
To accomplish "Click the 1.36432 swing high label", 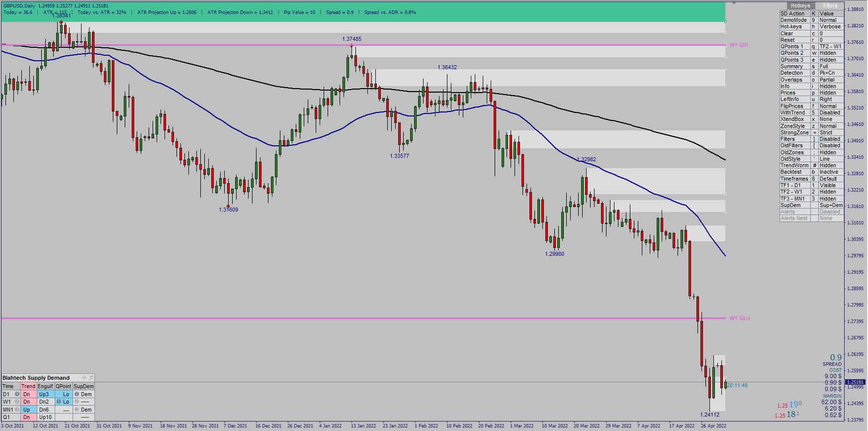I will tap(447, 67).
